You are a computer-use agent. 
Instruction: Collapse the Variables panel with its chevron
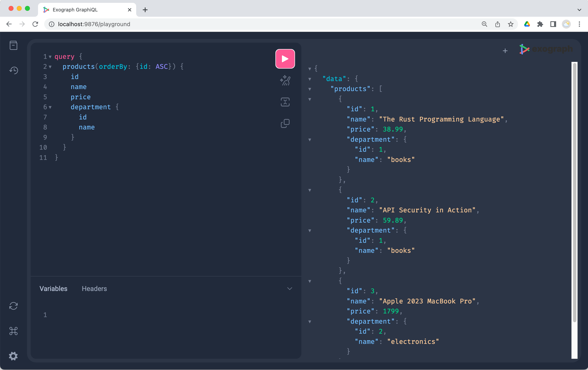click(290, 289)
